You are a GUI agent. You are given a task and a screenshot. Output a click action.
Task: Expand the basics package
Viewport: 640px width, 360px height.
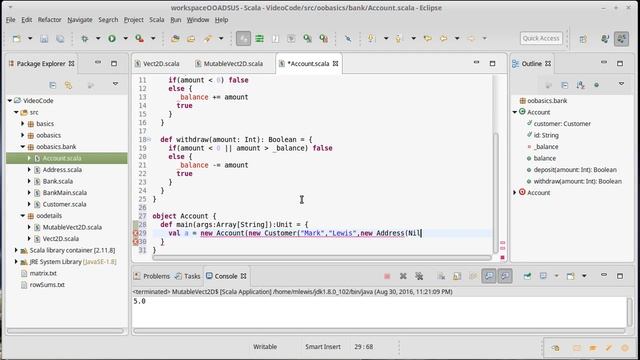tap(23, 124)
